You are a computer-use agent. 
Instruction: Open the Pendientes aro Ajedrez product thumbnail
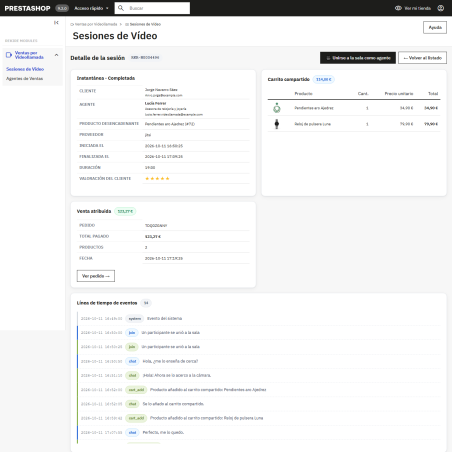[277, 108]
